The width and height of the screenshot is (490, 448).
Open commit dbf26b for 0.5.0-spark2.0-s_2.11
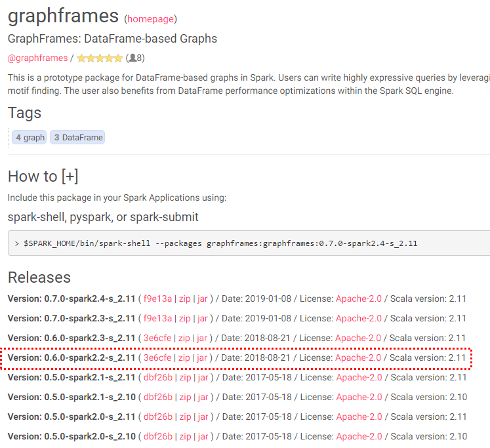point(158,417)
